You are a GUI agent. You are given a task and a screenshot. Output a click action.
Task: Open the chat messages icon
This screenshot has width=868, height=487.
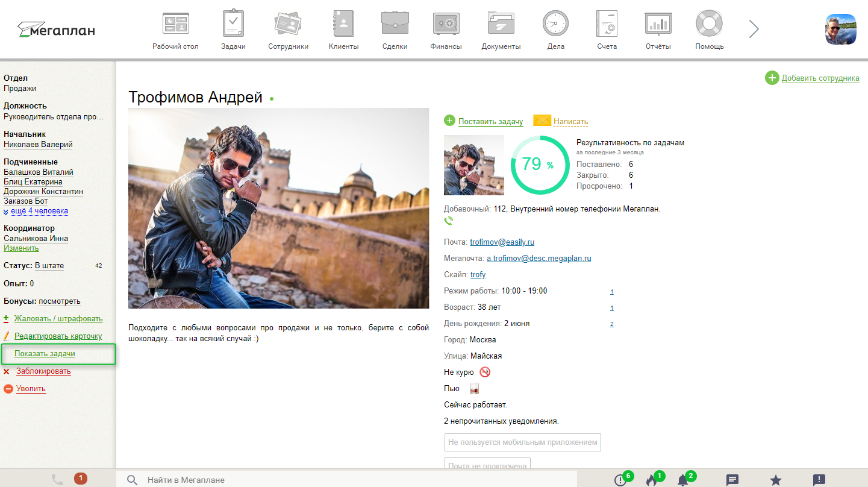pyautogui.click(x=732, y=480)
